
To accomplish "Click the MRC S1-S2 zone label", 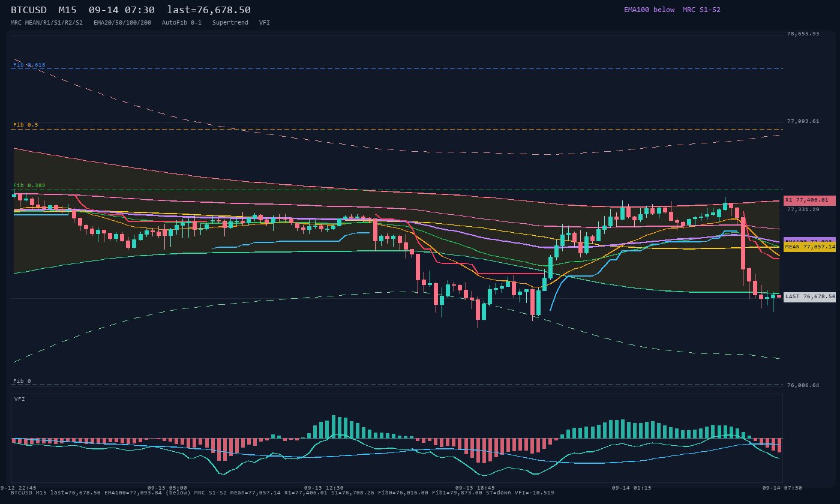I will point(701,10).
